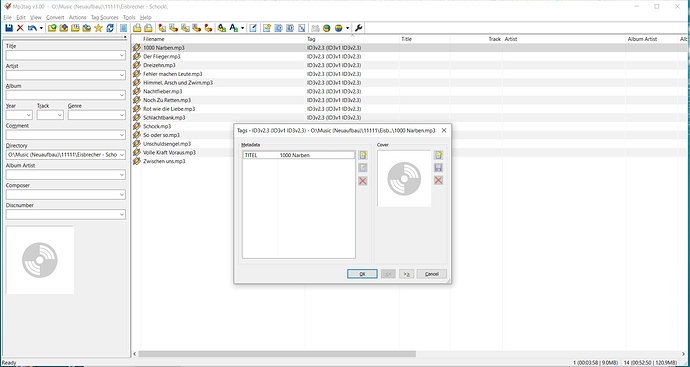Expand the Composer field dropdown
Viewport: 690px width, 367px height.
click(x=121, y=195)
